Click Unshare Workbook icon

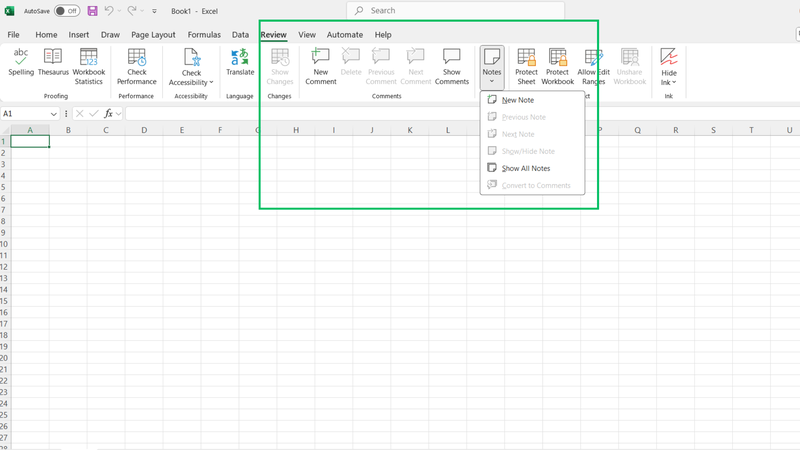click(x=630, y=57)
